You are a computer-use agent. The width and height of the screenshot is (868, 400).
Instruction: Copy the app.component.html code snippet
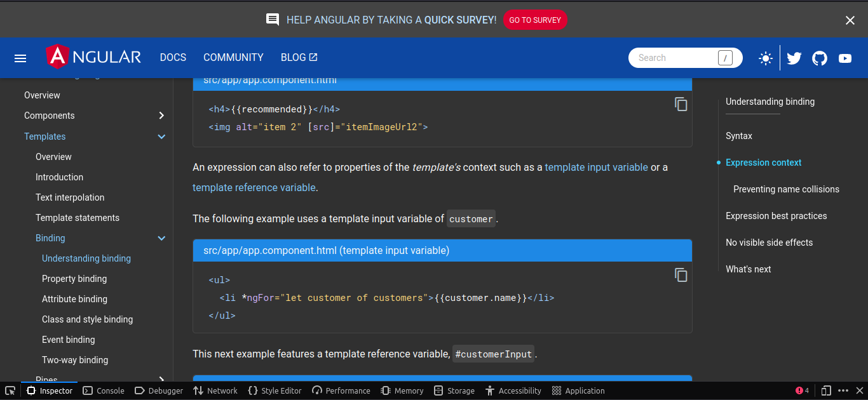pyautogui.click(x=681, y=104)
